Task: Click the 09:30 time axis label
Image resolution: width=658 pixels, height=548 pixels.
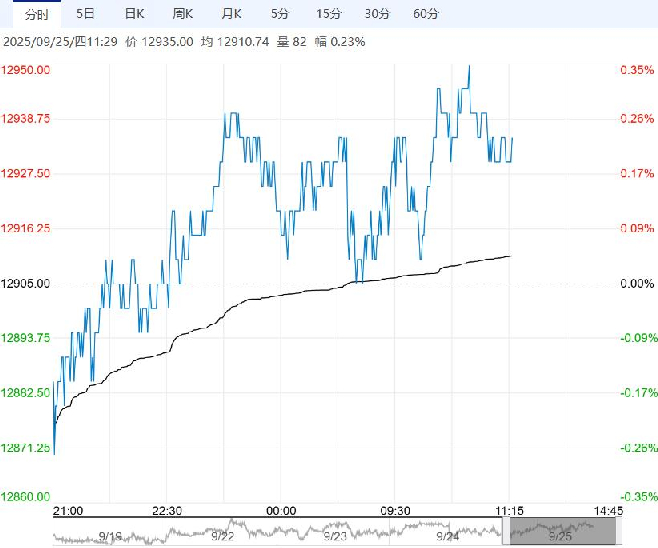Action: coord(395,511)
